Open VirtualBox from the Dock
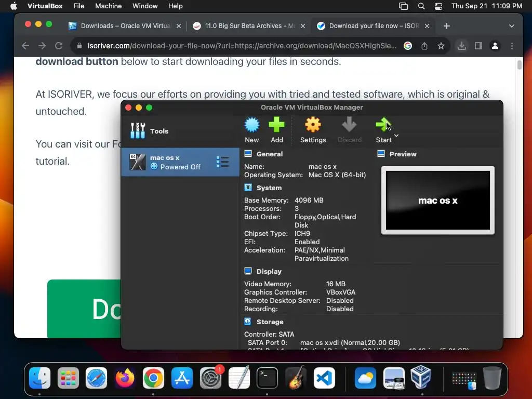 pos(421,377)
